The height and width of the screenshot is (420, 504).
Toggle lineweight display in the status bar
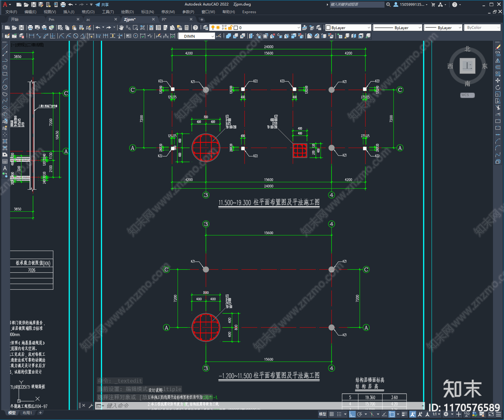coord(405,414)
